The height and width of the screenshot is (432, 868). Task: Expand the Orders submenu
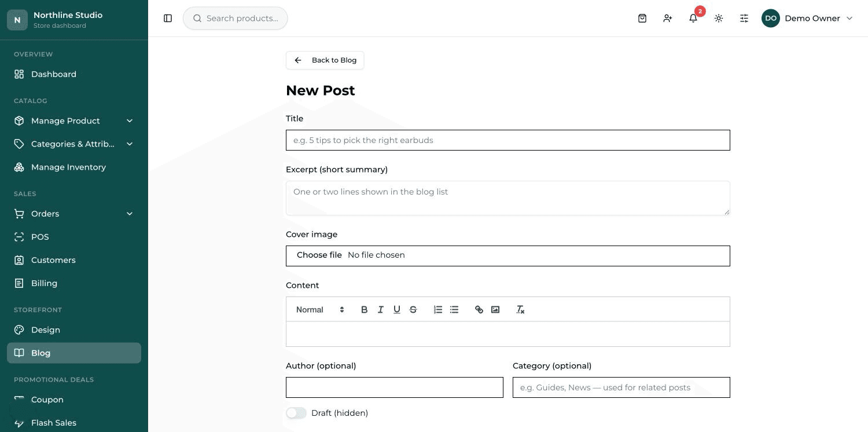[x=130, y=214]
